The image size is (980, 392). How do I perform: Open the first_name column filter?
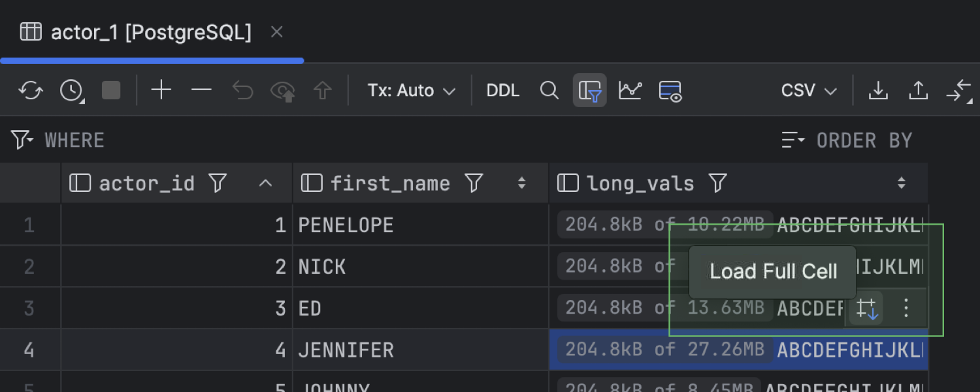474,184
